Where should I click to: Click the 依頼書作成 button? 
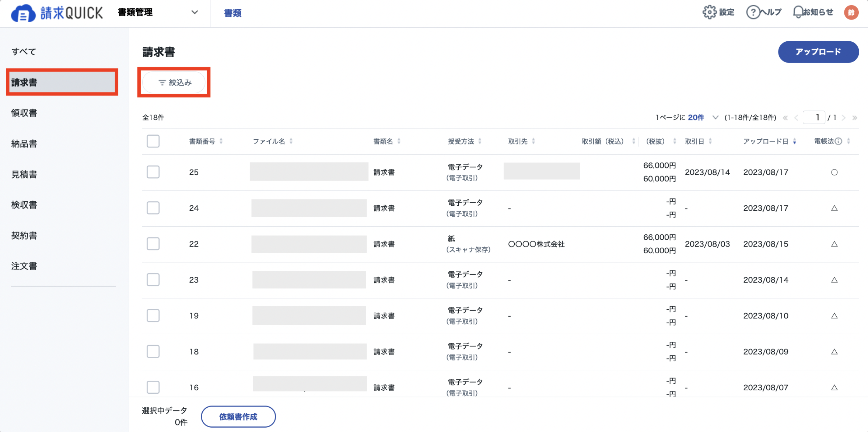(238, 417)
